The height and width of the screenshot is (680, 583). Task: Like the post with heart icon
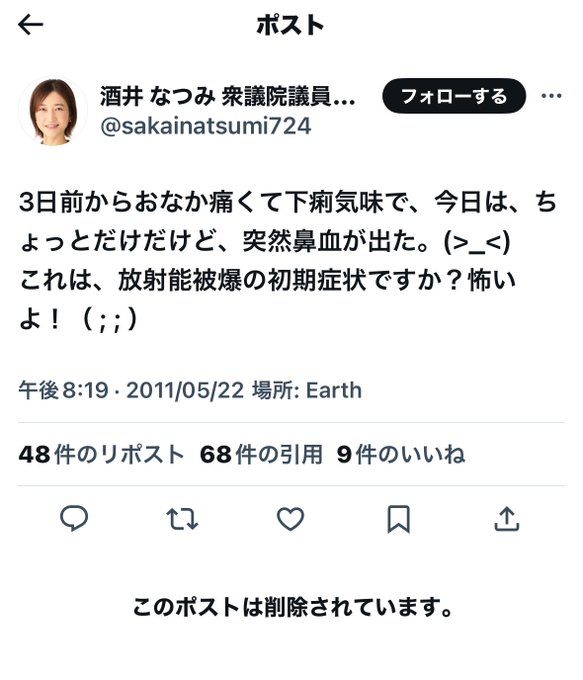290,519
